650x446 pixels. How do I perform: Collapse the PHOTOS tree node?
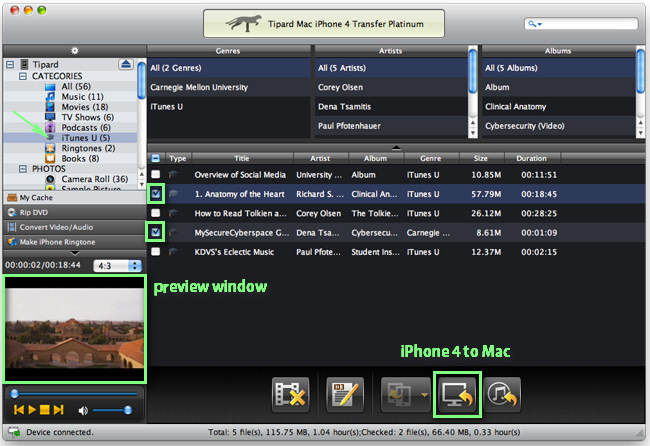[x=23, y=169]
